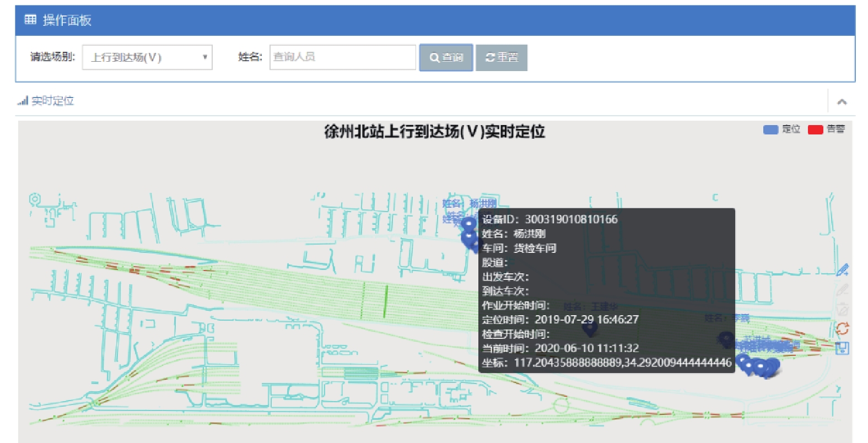Focus the 姓名 search input field
This screenshot has width=868, height=443.
[x=342, y=57]
